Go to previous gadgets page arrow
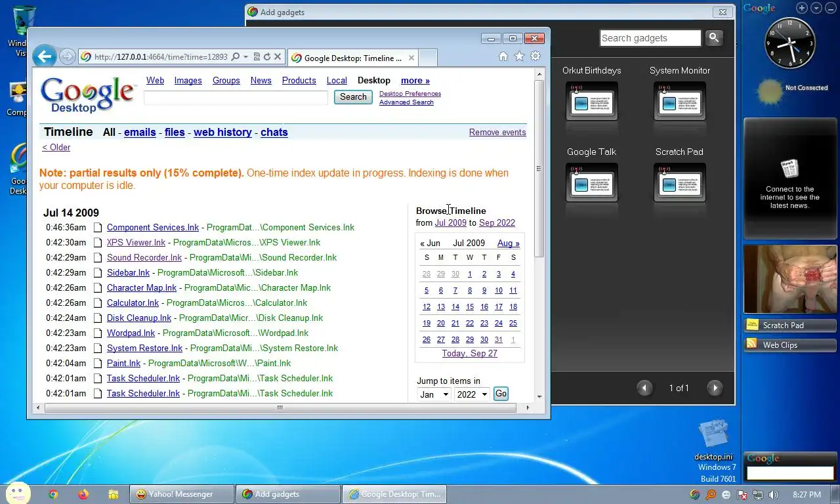The width and height of the screenshot is (840, 504). (x=644, y=388)
